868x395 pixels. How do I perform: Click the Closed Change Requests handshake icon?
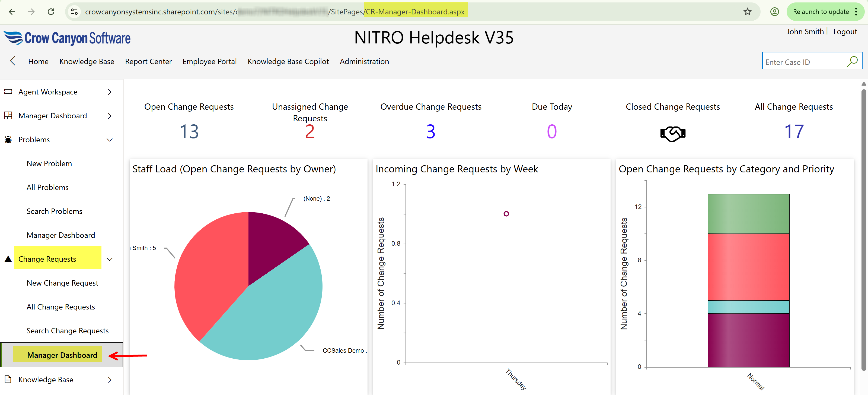[673, 134]
